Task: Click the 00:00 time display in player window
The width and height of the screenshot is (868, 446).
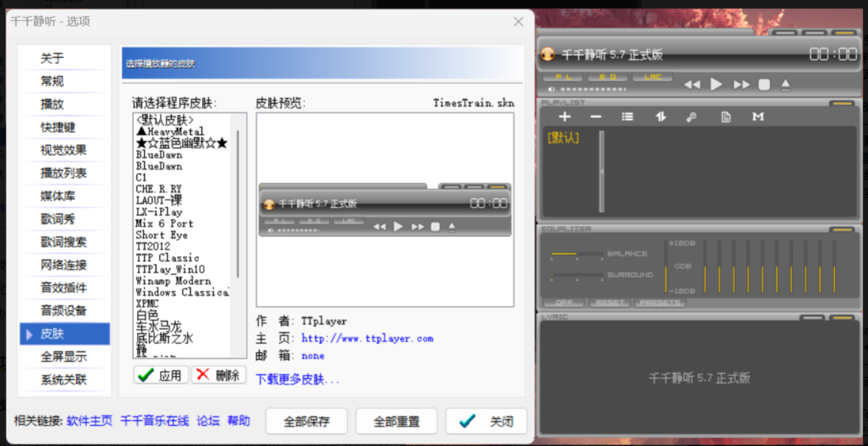Action: [833, 55]
